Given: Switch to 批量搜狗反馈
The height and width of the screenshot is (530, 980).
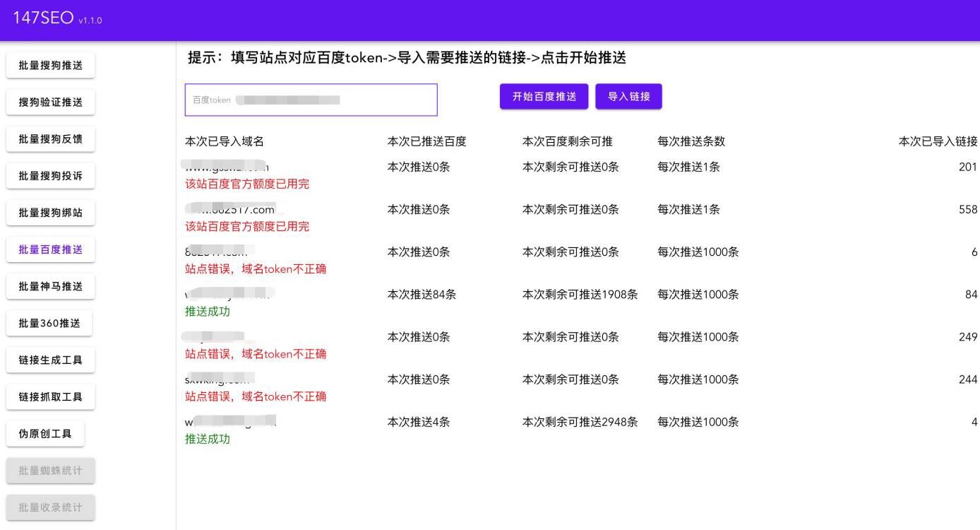Looking at the screenshot, I should click(x=50, y=139).
